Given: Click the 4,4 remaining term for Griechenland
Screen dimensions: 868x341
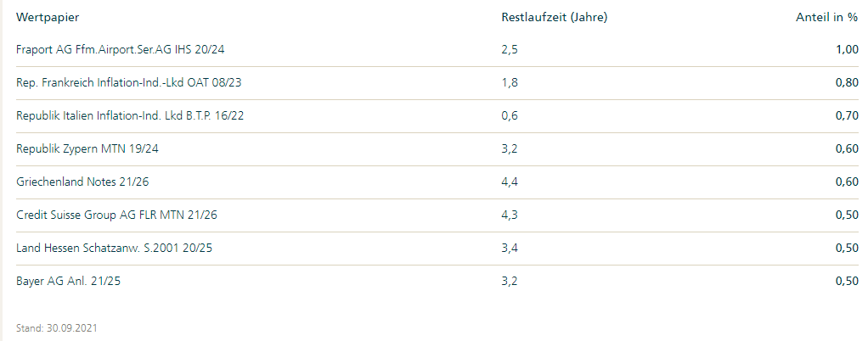Looking at the screenshot, I should click(x=510, y=182).
